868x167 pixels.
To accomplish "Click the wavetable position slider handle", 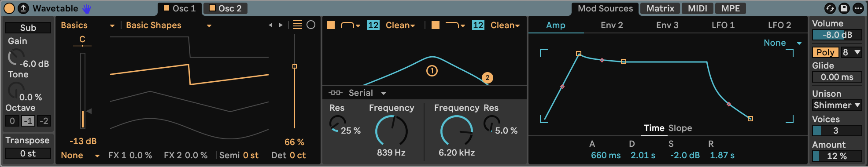I will (295, 66).
